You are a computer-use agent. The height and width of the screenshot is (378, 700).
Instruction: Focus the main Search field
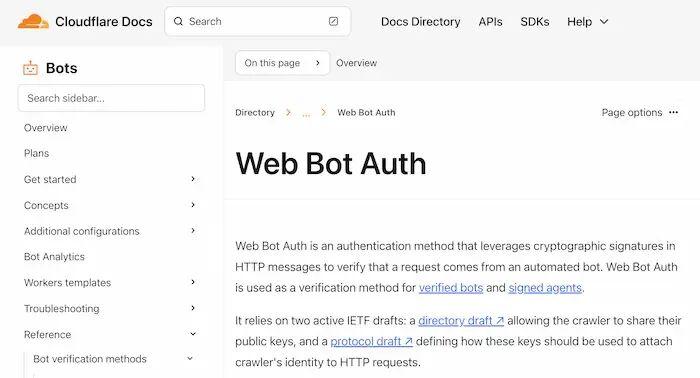(x=258, y=21)
